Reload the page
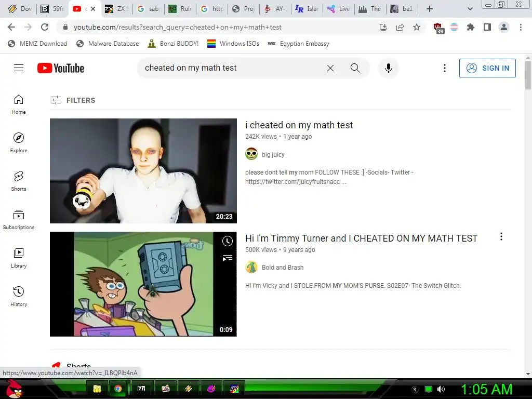The width and height of the screenshot is (532, 399). 45,27
